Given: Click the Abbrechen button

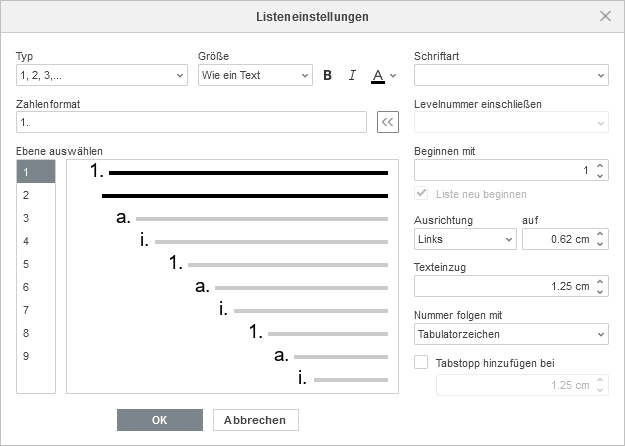Looking at the screenshot, I should [256, 420].
